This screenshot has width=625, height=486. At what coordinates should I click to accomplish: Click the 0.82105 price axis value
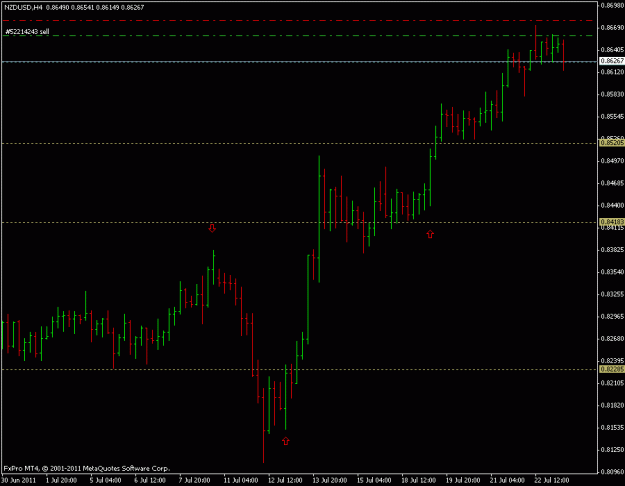point(612,383)
